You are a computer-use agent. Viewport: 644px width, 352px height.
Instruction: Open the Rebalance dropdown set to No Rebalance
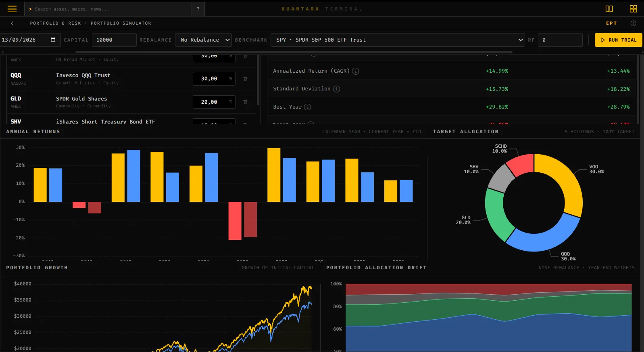[x=204, y=40]
